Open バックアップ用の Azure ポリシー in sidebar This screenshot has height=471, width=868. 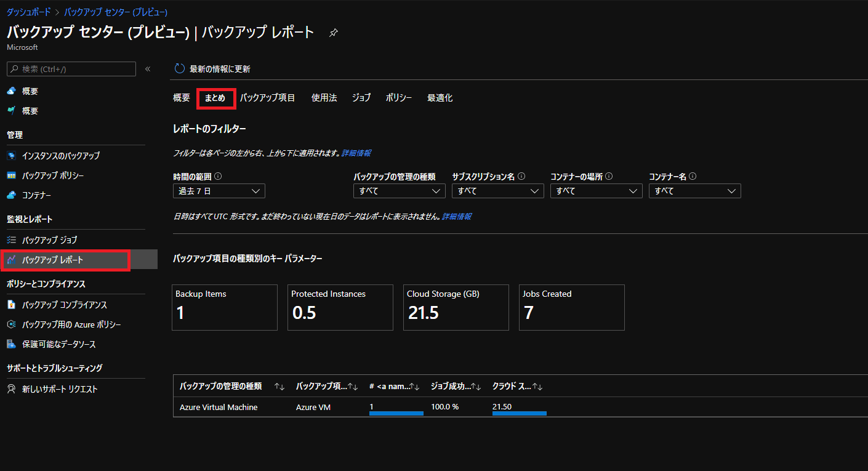point(73,324)
